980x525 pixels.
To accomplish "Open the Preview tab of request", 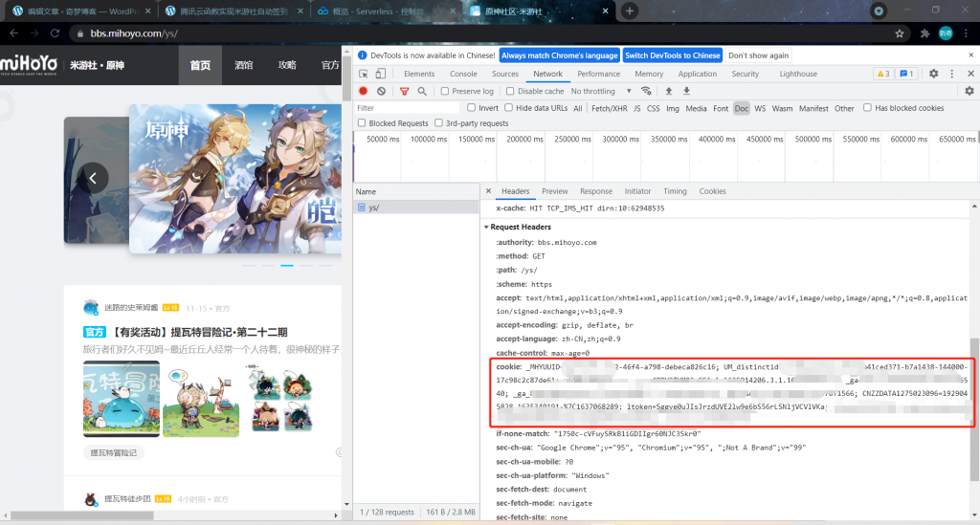I will [x=554, y=191].
